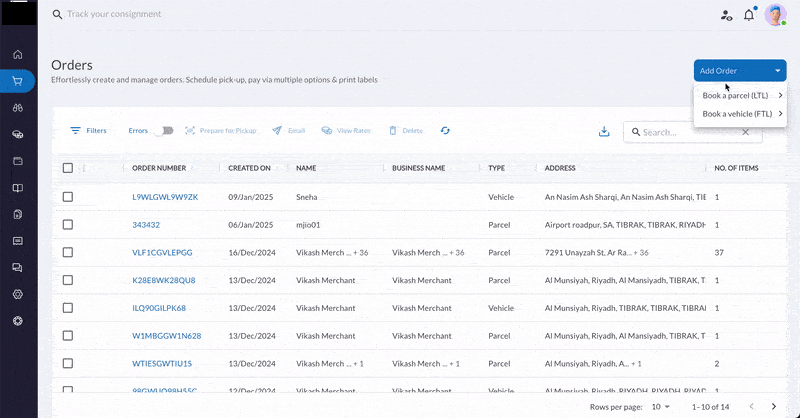Select checkbox for order L9WLGWL9W9ZK
The height and width of the screenshot is (418, 800).
(x=68, y=197)
